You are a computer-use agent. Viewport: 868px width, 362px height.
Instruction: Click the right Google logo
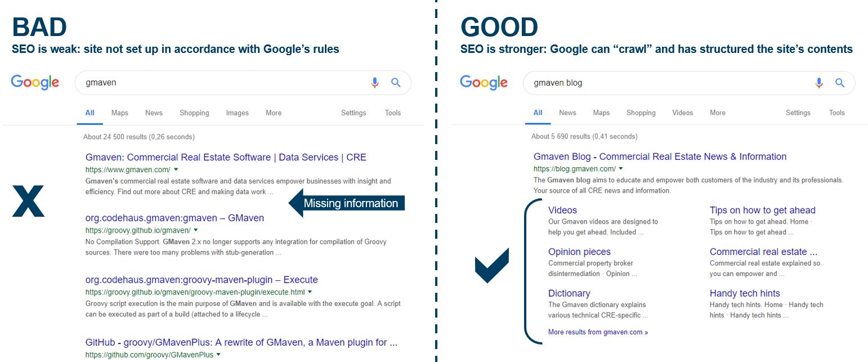click(x=484, y=82)
